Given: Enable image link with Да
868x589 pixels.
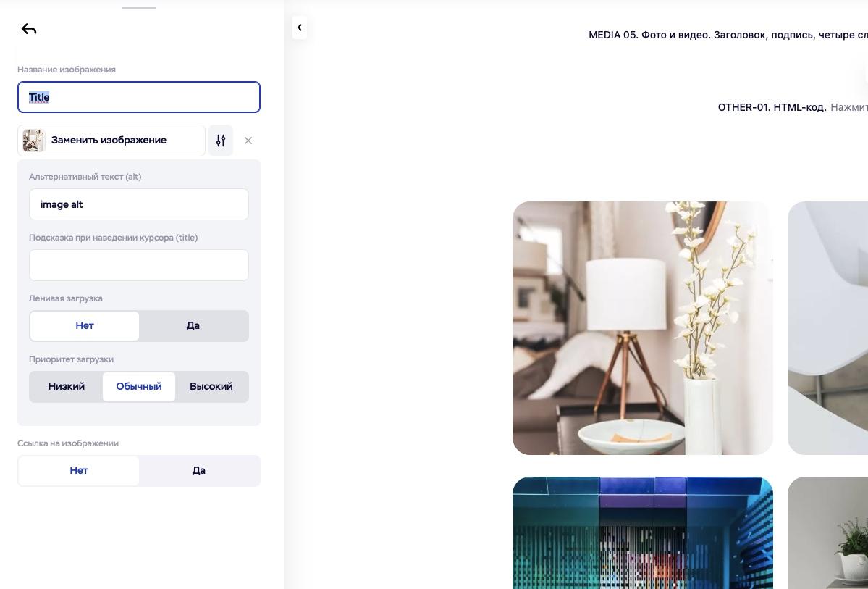Looking at the screenshot, I should (199, 471).
